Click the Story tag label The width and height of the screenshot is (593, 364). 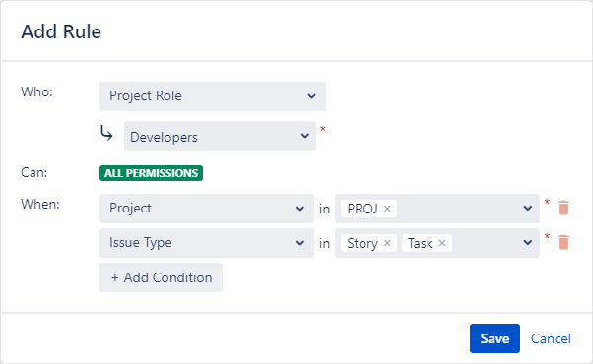[362, 243]
